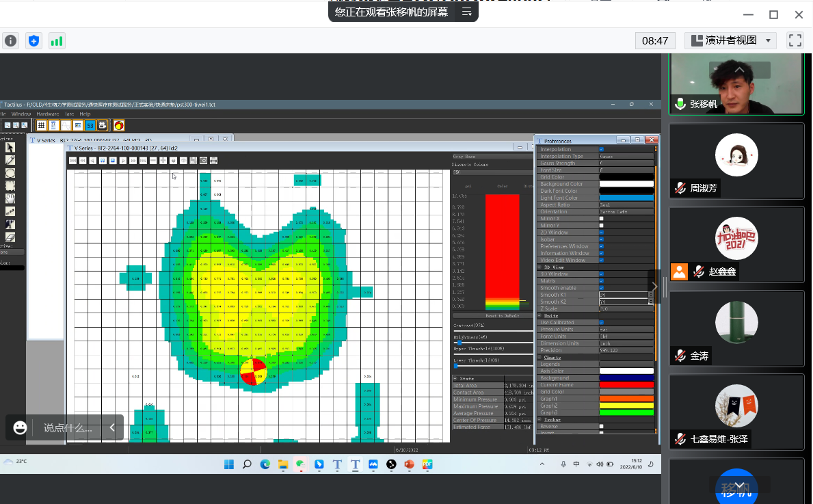Select the hand pan tool
The image size is (813, 504).
(x=10, y=198)
